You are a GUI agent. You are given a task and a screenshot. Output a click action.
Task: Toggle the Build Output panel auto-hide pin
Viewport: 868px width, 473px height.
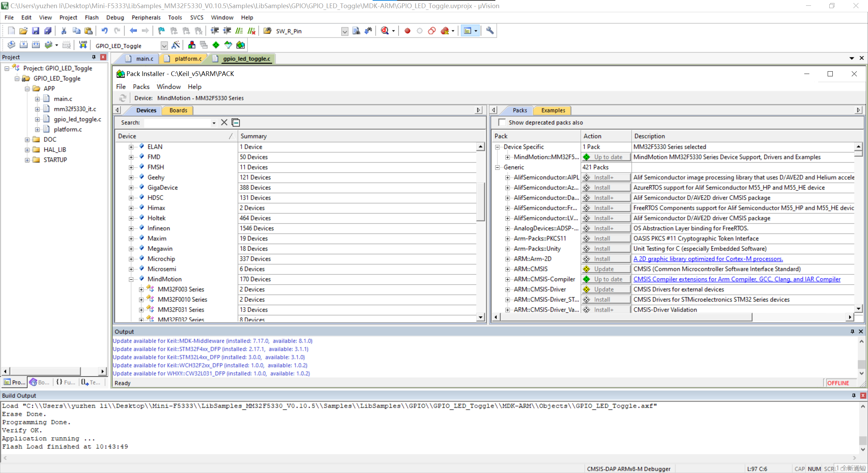click(x=854, y=396)
